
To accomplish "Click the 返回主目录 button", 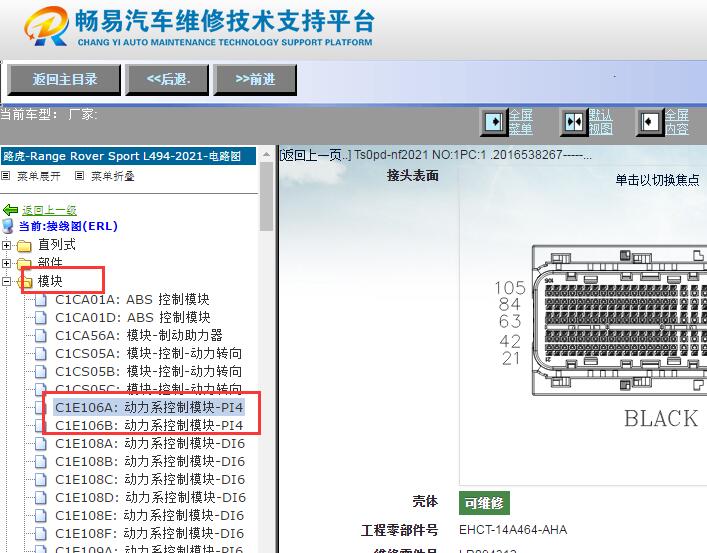I will pyautogui.click(x=64, y=80).
